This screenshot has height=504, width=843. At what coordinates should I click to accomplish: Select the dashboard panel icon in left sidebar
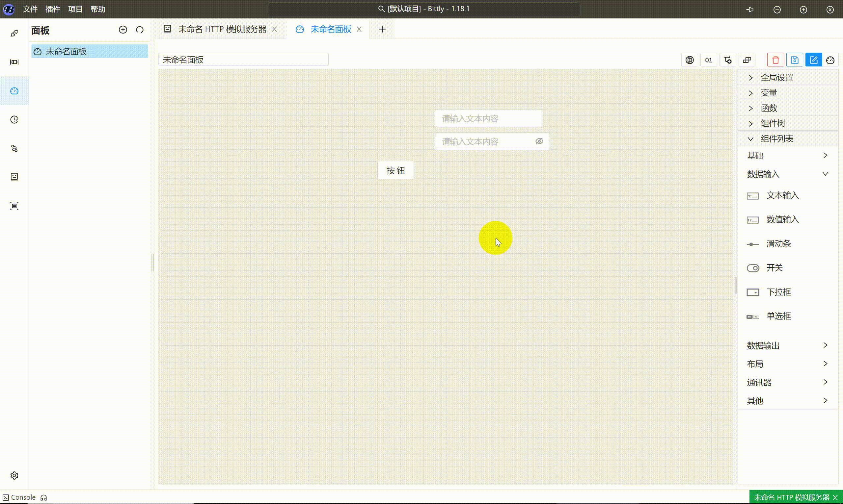point(14,91)
